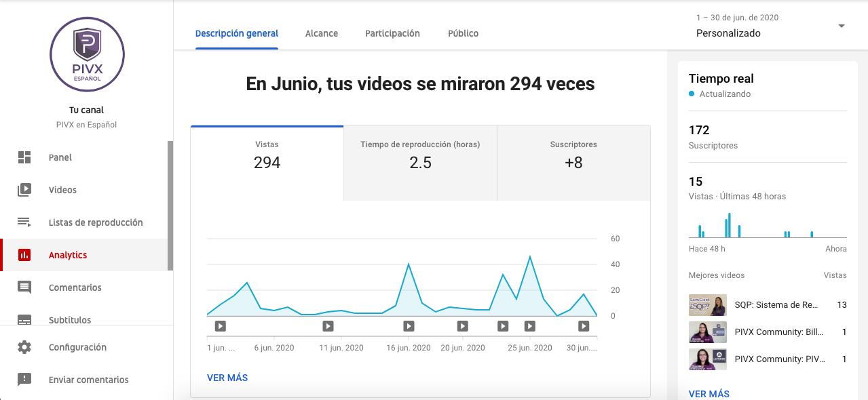Click the Listas de reproducción icon
The width and height of the screenshot is (868, 400).
pos(24,222)
